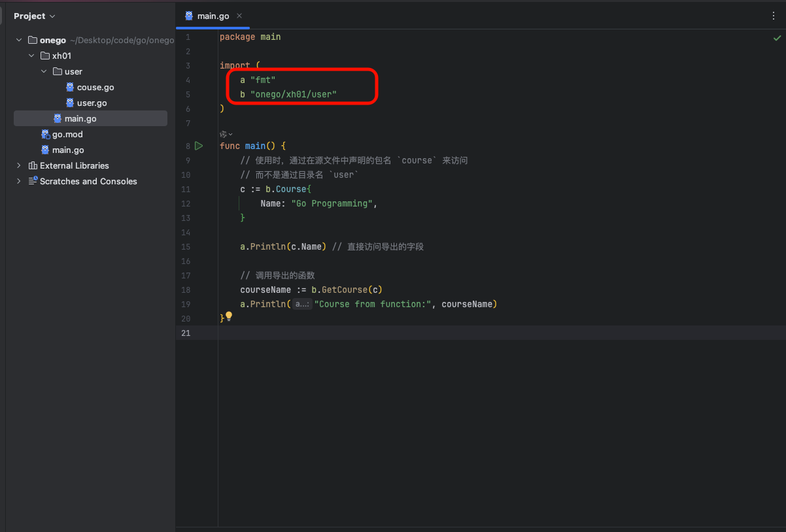Screen dimensions: 786x532
Task: Collapse the user folder chevron
Action: (x=44, y=71)
